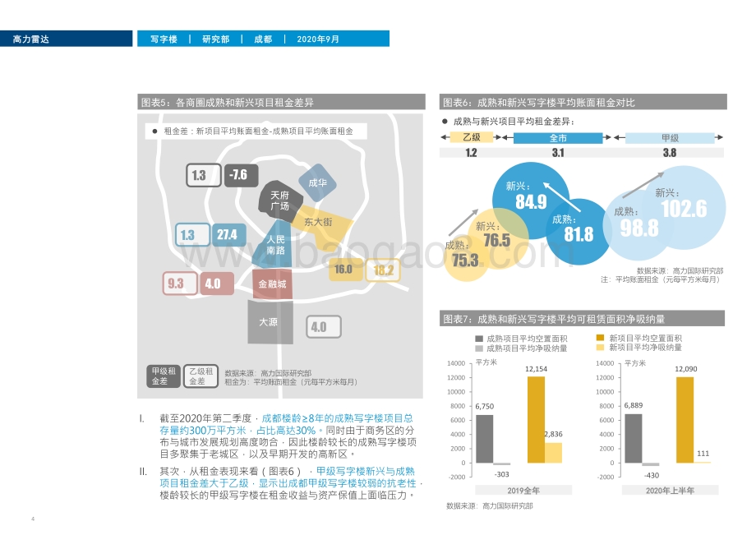This screenshot has width=756, height=535.
Task: Click the 2019全年 axis label
Action: click(x=523, y=491)
